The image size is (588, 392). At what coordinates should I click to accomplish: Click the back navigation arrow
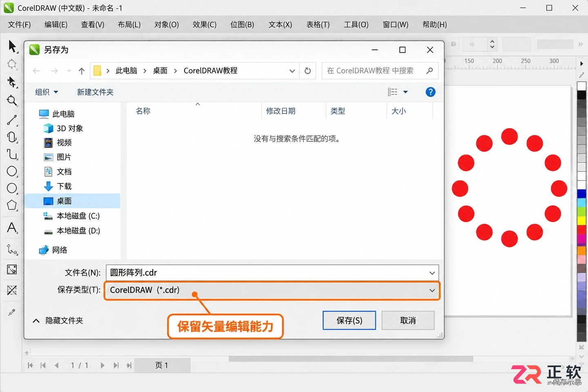click(x=36, y=71)
